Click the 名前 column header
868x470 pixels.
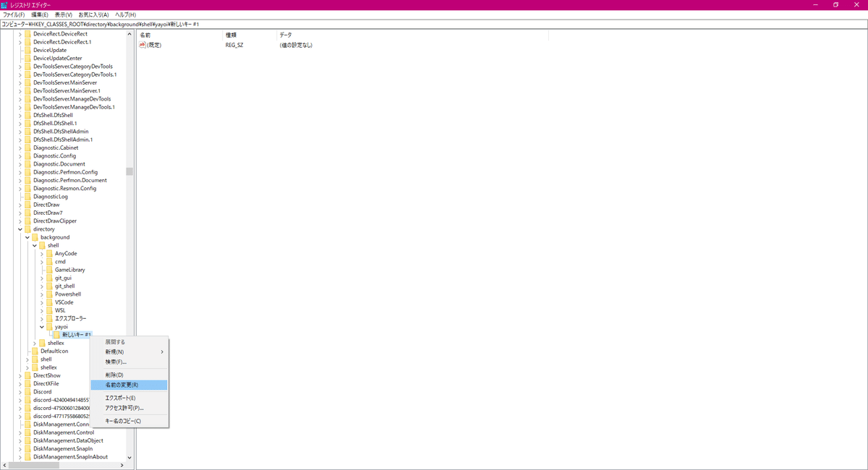click(179, 35)
